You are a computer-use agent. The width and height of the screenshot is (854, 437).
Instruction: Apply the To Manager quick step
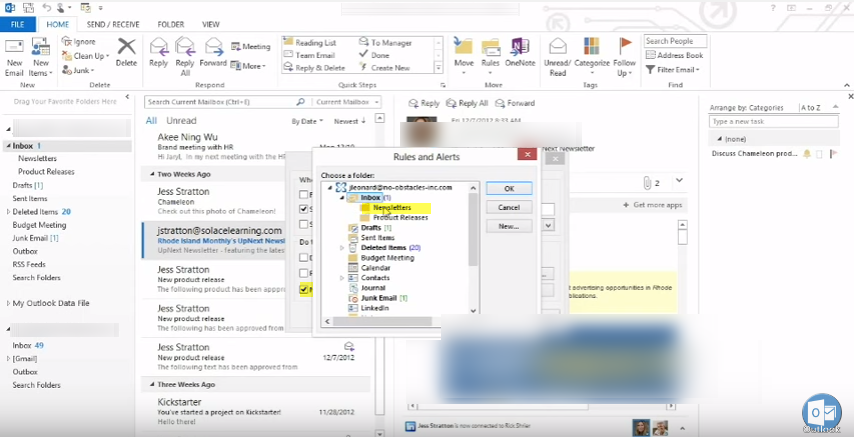tap(386, 43)
